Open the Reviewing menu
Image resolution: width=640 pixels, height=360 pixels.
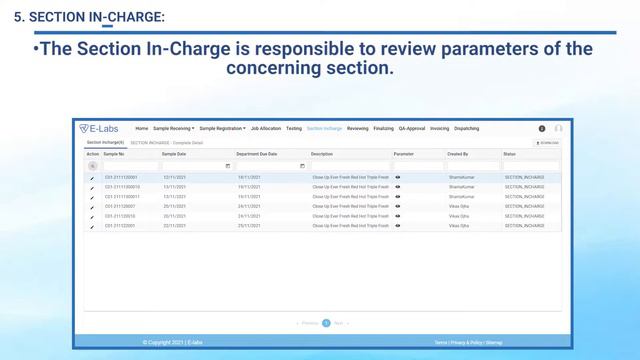[x=358, y=129]
